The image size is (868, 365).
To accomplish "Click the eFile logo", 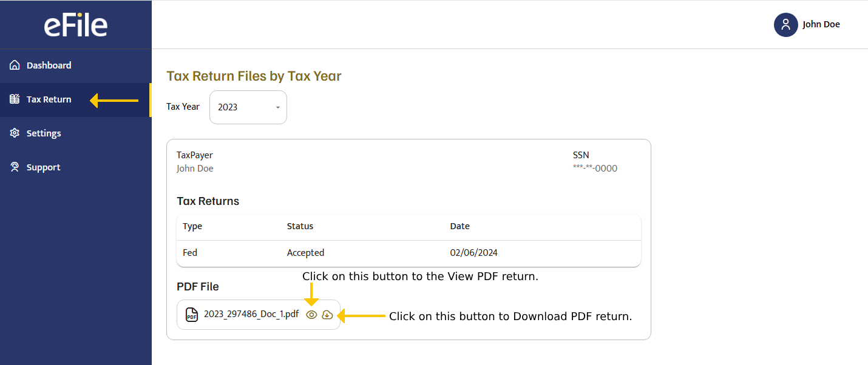I will coord(76,25).
